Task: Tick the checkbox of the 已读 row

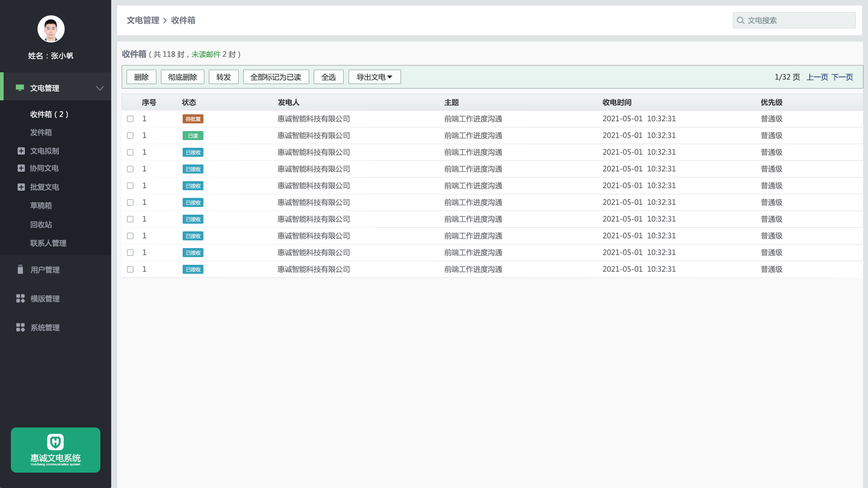Action: pyautogui.click(x=130, y=136)
